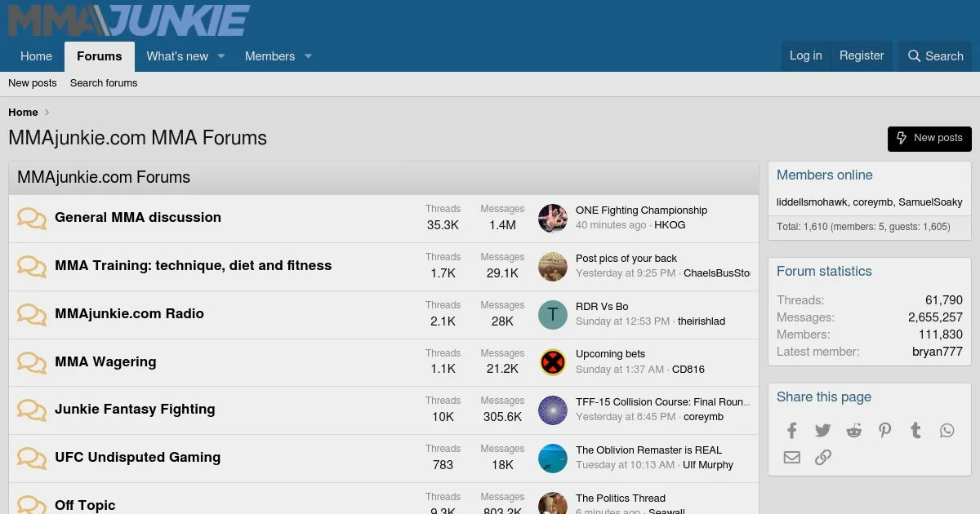Share this page on Tumblr
The width and height of the screenshot is (980, 514).
915,431
